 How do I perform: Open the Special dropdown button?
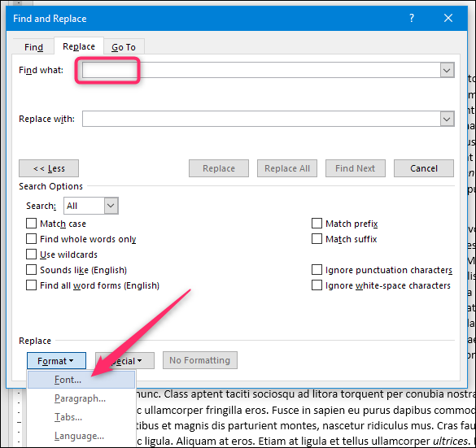tap(124, 361)
